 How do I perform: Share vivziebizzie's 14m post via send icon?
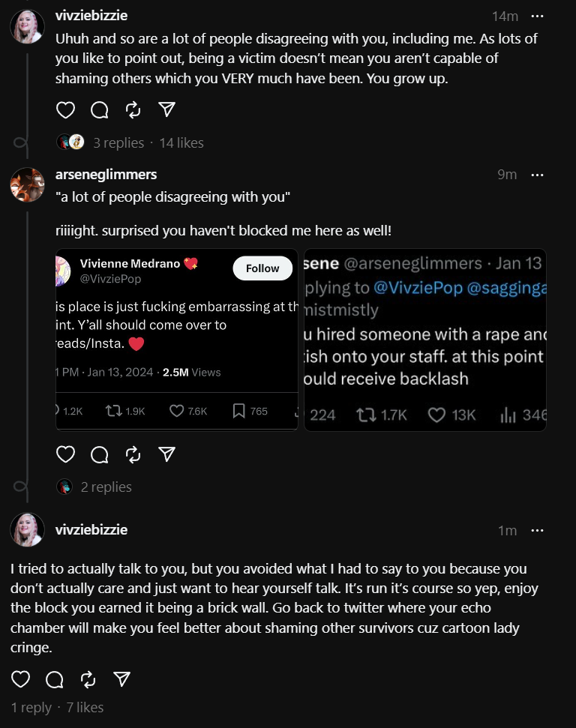(166, 109)
